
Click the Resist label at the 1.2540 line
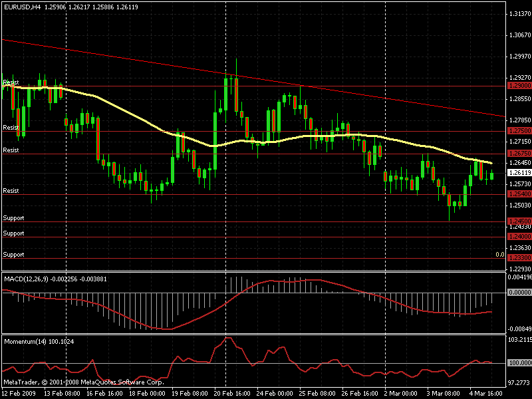coord(11,191)
